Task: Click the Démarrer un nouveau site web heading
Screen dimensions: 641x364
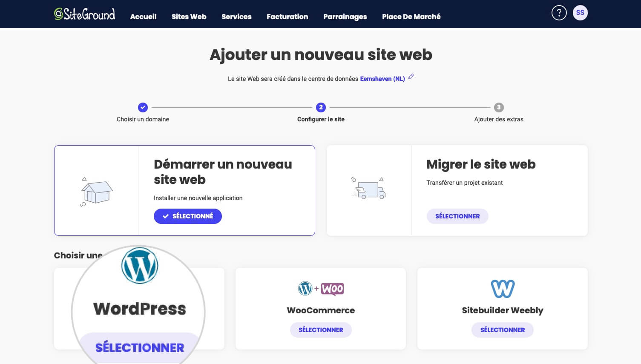Action: coord(223,172)
